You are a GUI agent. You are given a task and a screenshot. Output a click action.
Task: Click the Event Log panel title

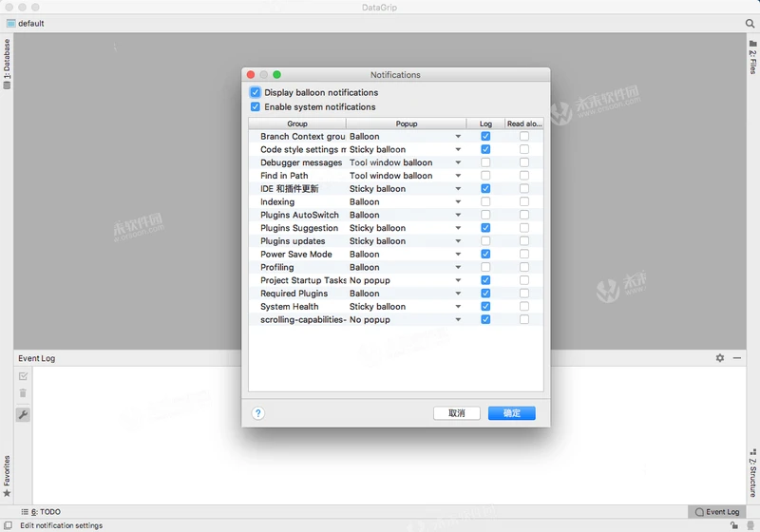(x=37, y=358)
